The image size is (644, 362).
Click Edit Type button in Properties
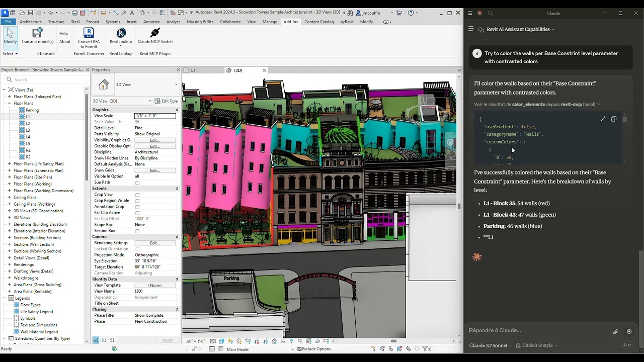point(167,101)
